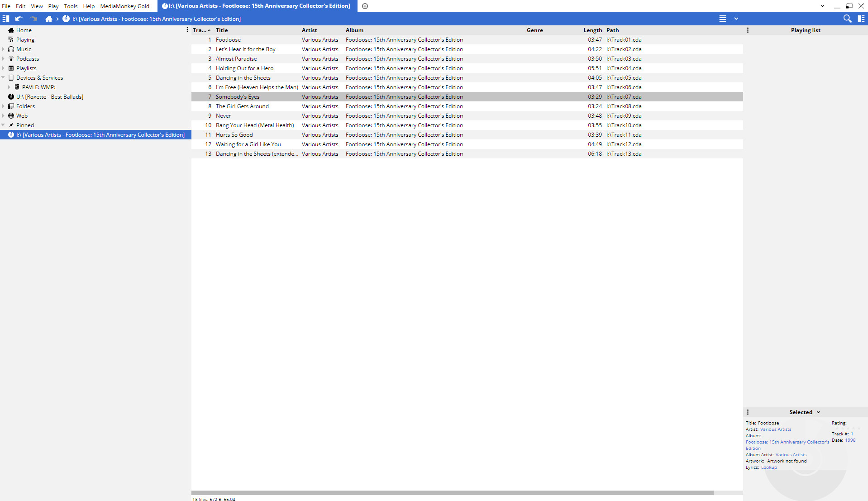
Task: Select the Roxette Best Ballads disc
Action: coord(49,97)
